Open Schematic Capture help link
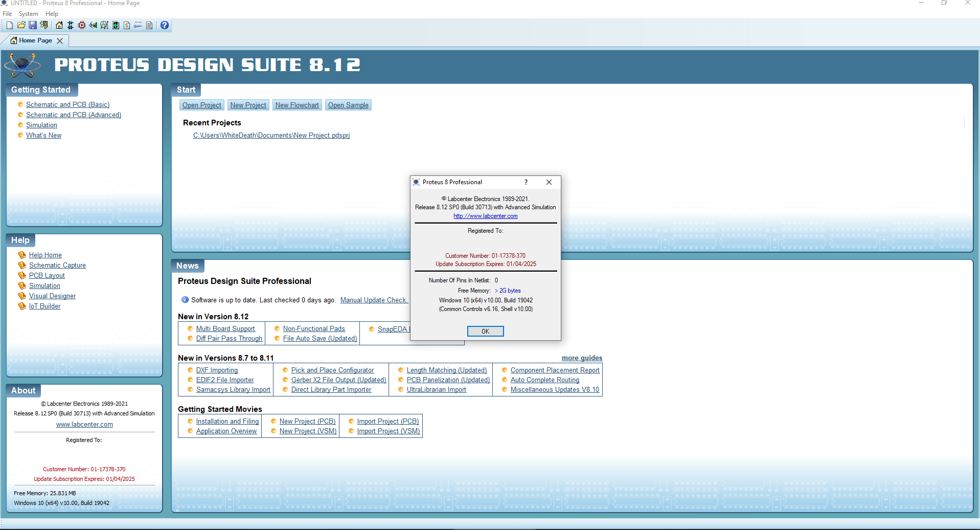The width and height of the screenshot is (980, 530). tap(57, 265)
